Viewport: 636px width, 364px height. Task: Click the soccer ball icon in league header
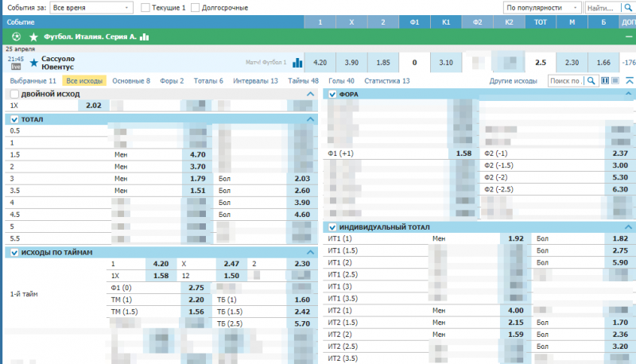pos(17,37)
